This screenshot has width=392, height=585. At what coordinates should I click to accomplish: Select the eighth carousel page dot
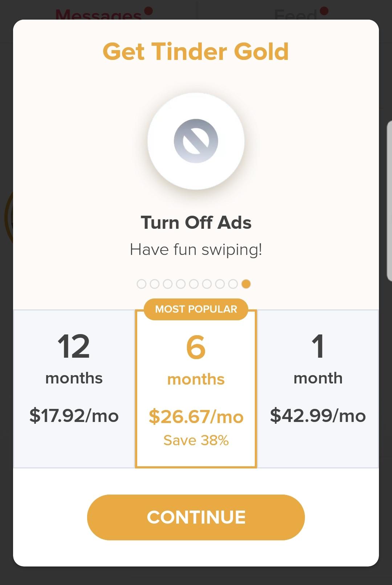(x=233, y=284)
